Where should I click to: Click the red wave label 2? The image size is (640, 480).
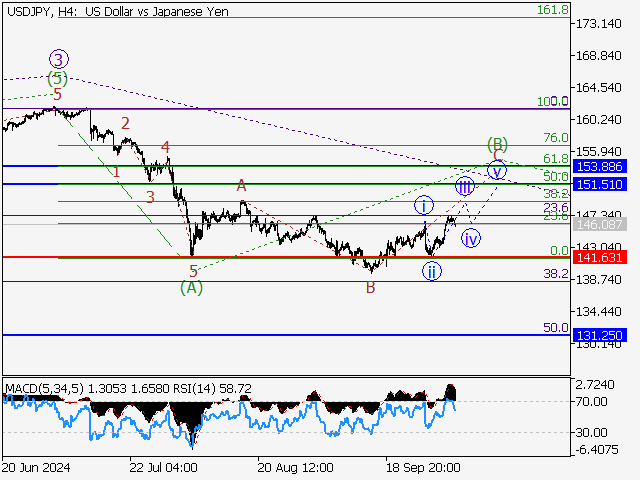(x=125, y=123)
